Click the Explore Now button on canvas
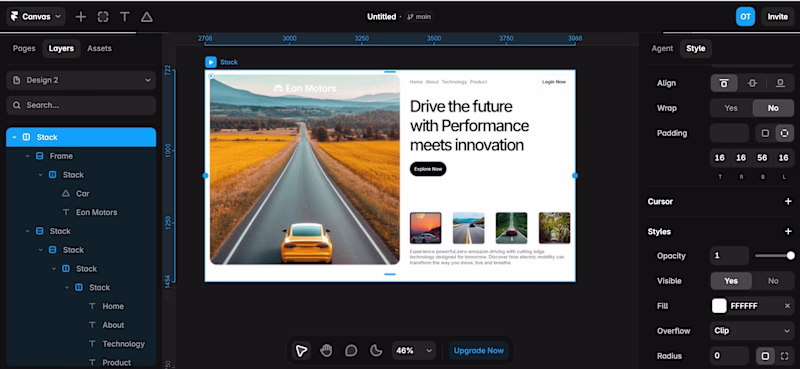800x369 pixels. [x=428, y=169]
